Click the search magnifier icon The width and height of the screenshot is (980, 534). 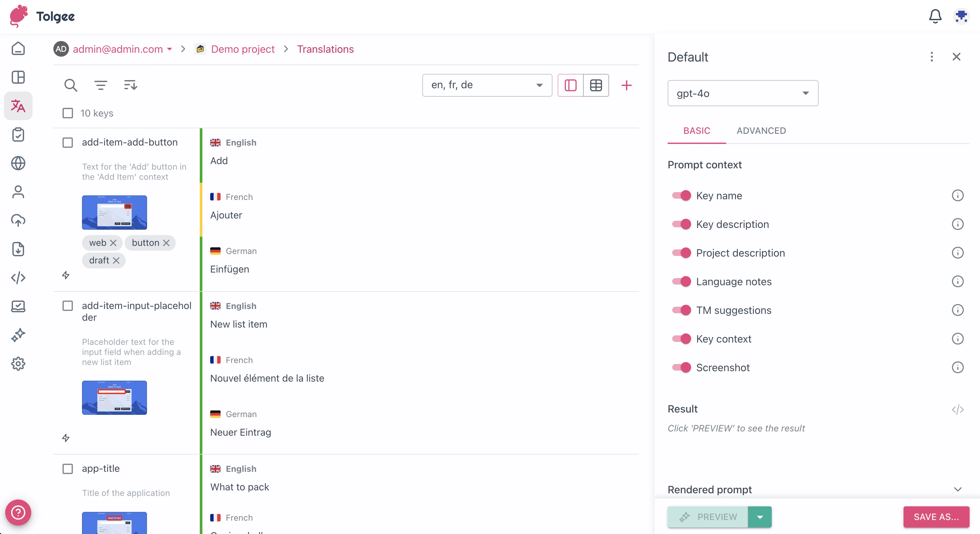coord(71,85)
